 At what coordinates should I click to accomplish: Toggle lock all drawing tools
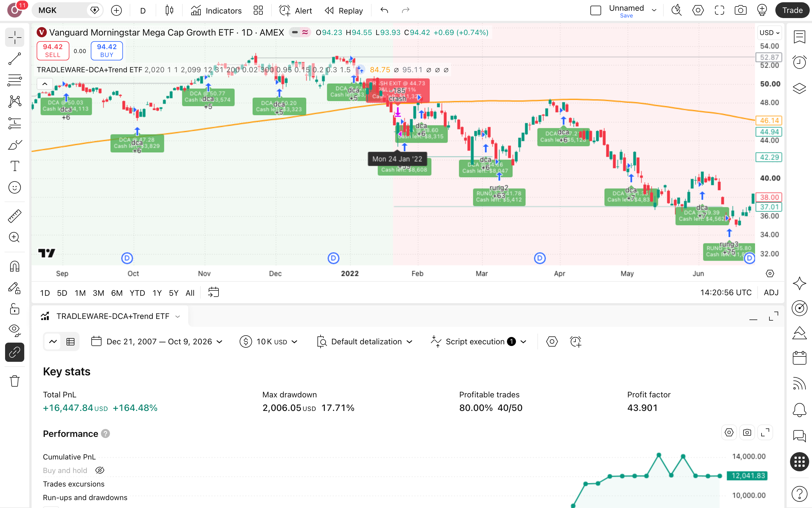coord(15,309)
